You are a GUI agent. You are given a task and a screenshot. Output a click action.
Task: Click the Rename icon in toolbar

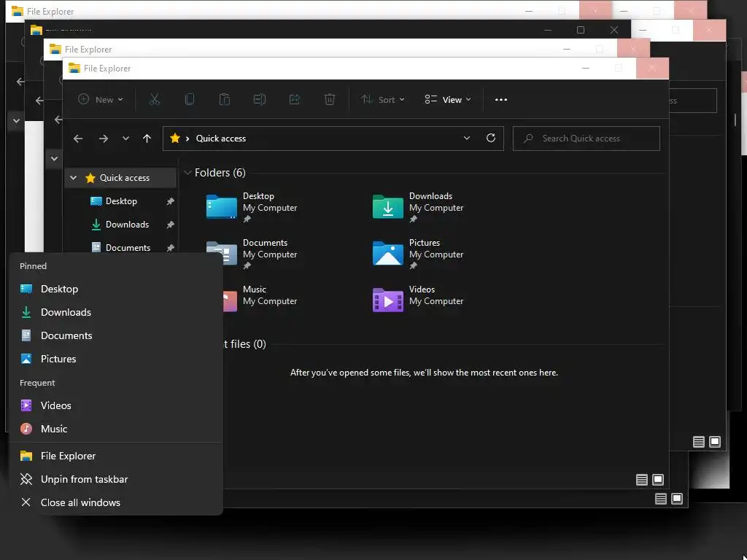[260, 99]
